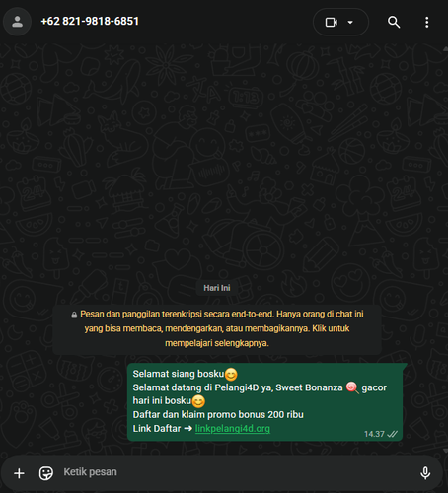This screenshot has height=493, width=448.
Task: Click the scrollbar up arrow of chat
Action: (x=445, y=49)
